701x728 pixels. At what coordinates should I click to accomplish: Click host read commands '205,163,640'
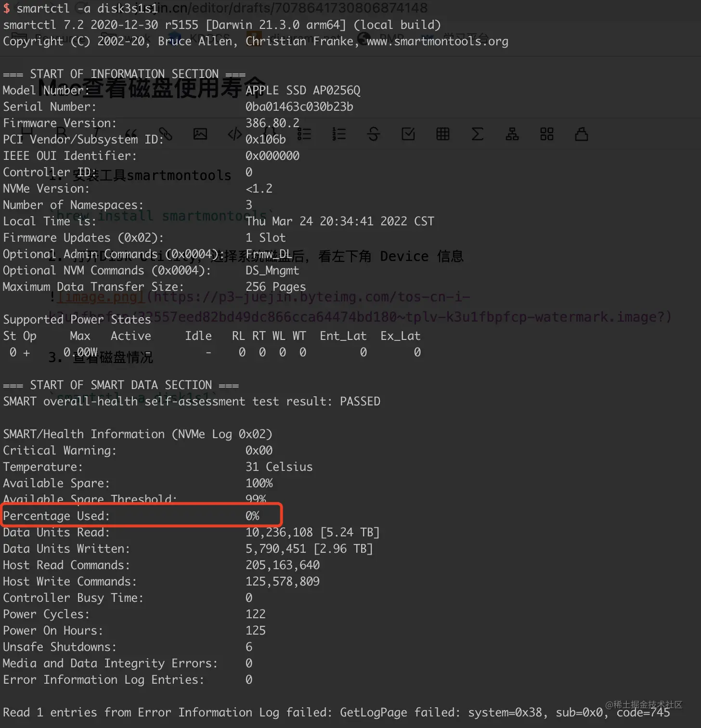coord(283,565)
